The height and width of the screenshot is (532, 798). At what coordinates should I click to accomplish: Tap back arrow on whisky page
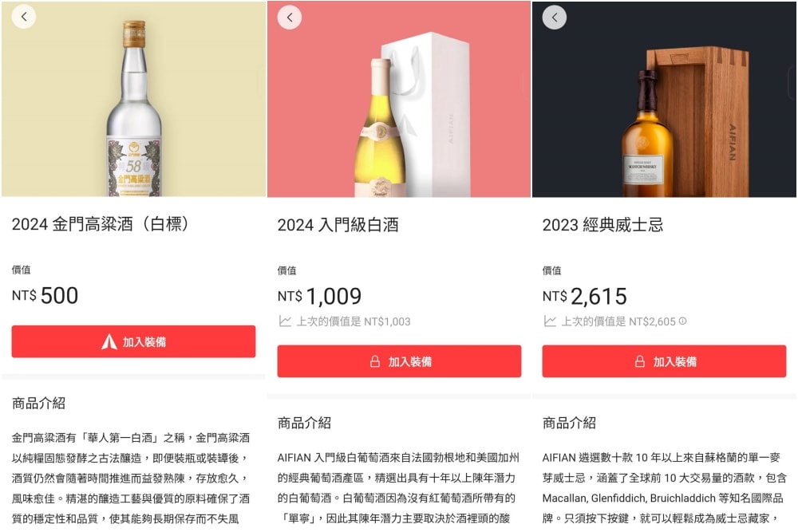(x=555, y=18)
